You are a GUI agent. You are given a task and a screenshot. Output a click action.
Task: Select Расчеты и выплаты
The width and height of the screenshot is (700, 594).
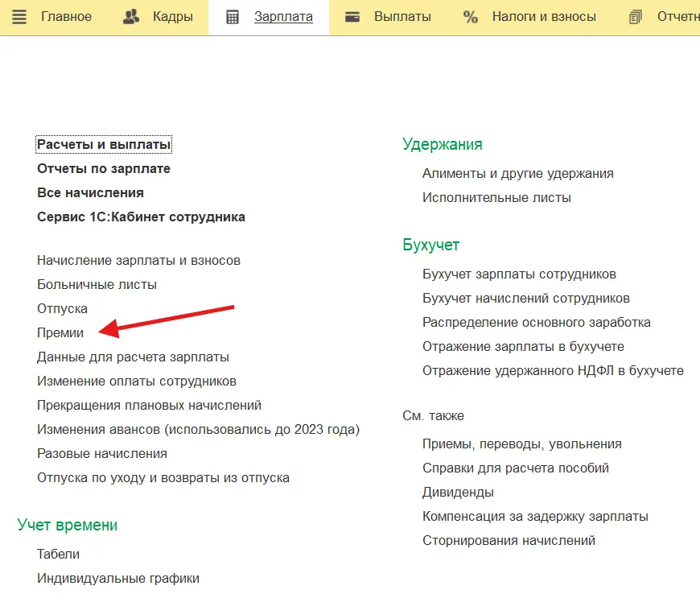(x=104, y=145)
